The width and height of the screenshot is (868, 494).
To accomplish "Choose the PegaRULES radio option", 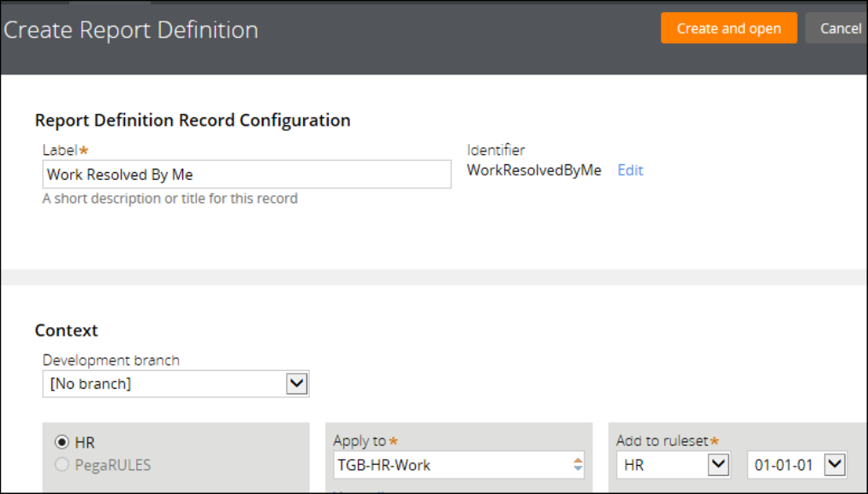I will [x=62, y=465].
